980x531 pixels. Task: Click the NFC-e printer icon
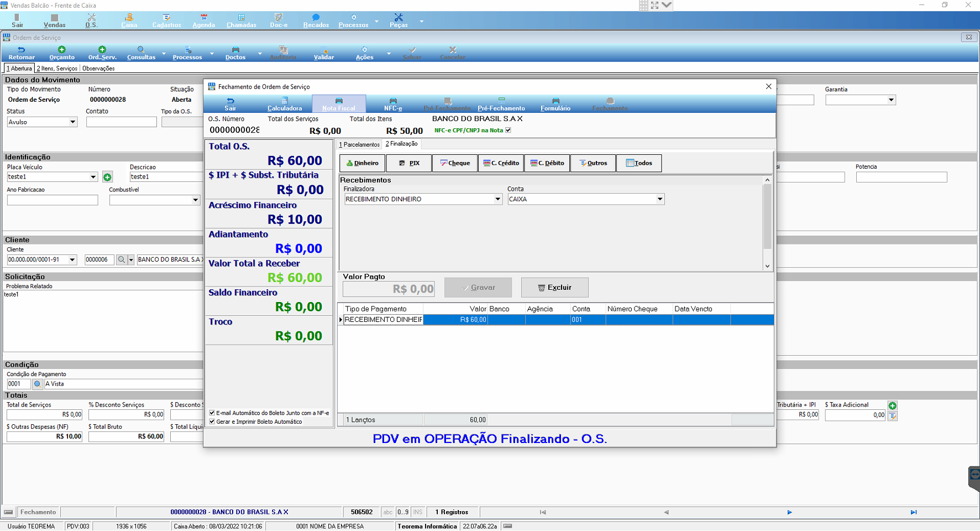coord(393,101)
